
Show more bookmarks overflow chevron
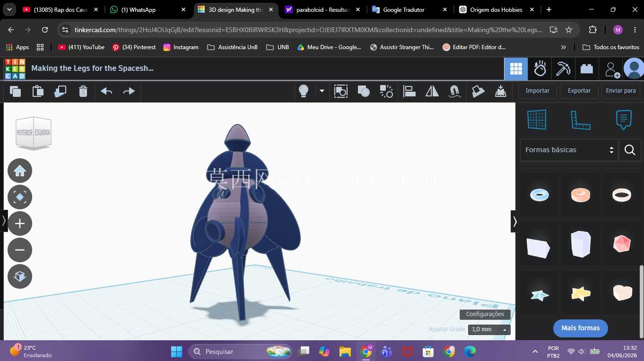(563, 47)
